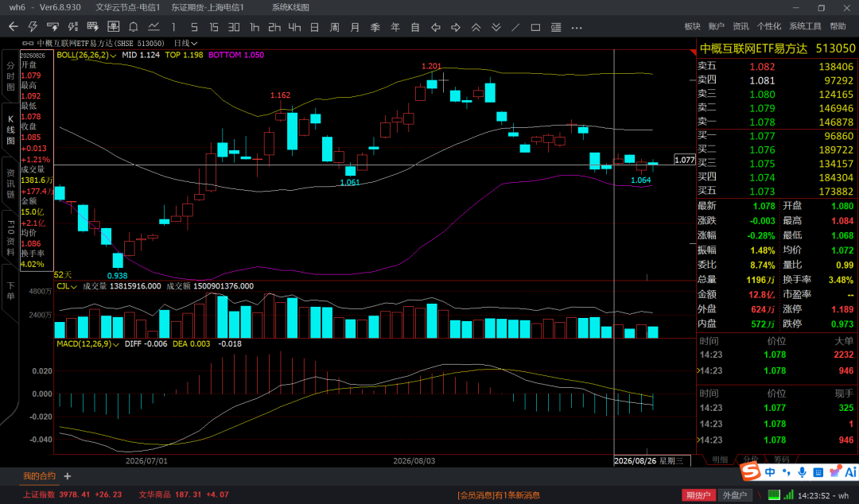Select weekly period 周
Viewport: 859px width, 504px height.
pos(335,27)
